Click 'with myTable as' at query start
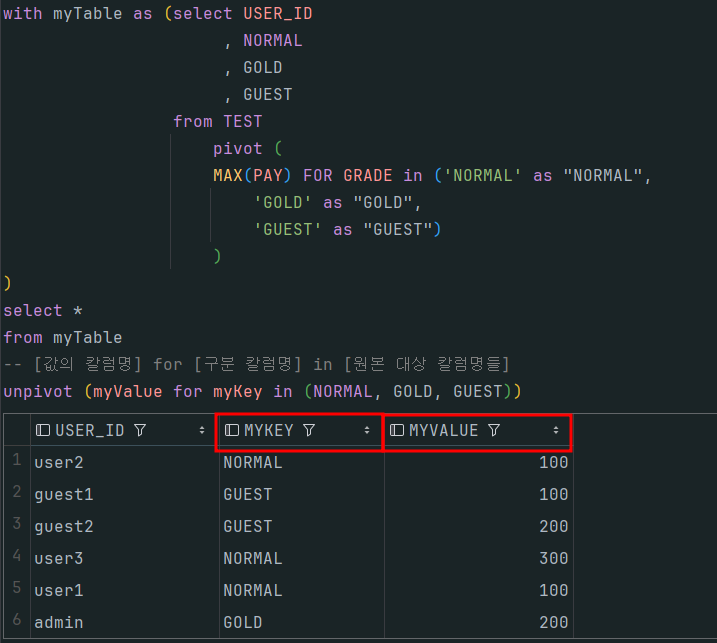Image resolution: width=717 pixels, height=643 pixels. (78, 14)
